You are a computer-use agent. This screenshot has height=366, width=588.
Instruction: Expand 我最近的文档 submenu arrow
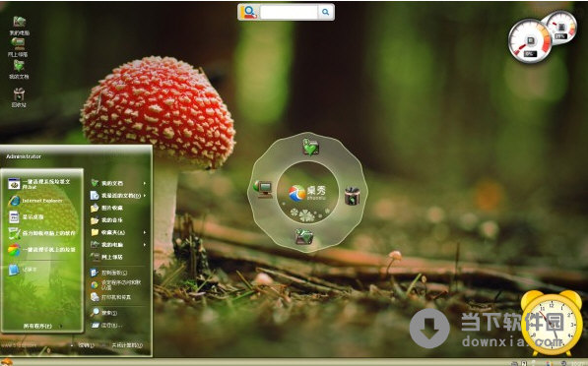click(x=145, y=195)
